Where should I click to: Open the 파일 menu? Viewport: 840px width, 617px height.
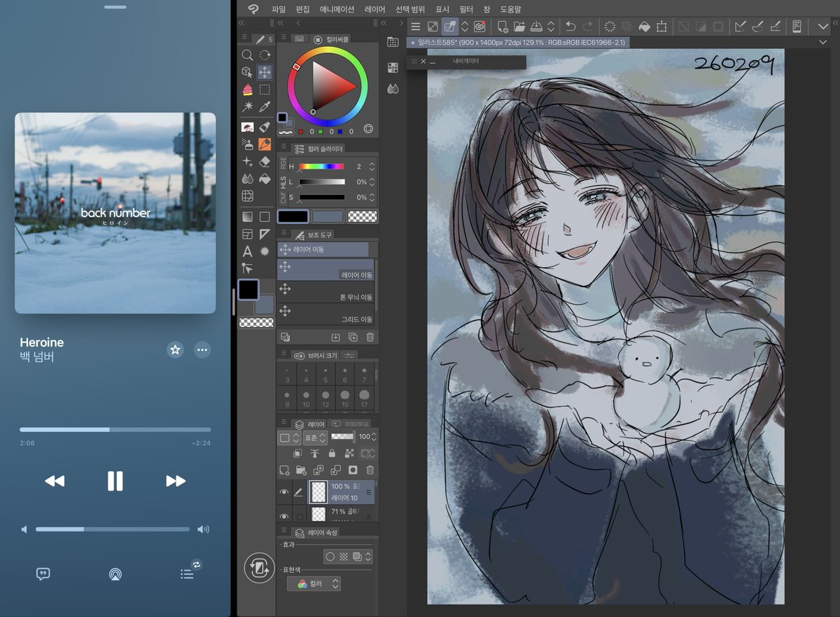[279, 9]
